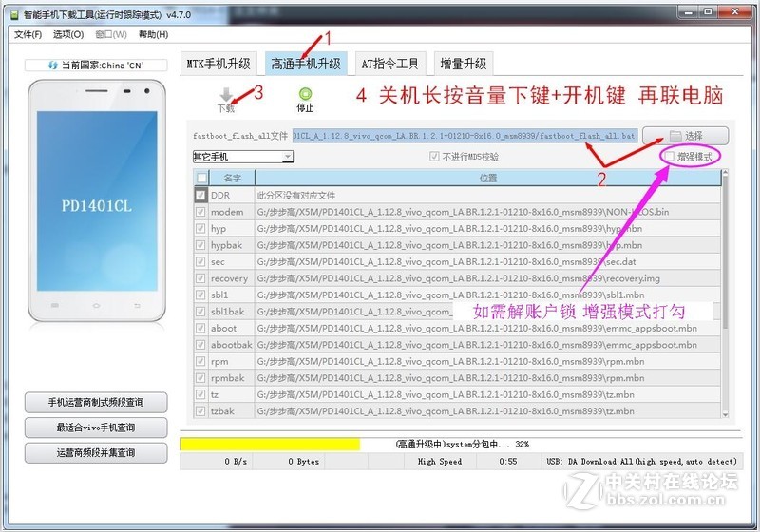Viewport: 760px width, 532px height.
Task: Click the folder icon on 选择 button
Action: (675, 136)
